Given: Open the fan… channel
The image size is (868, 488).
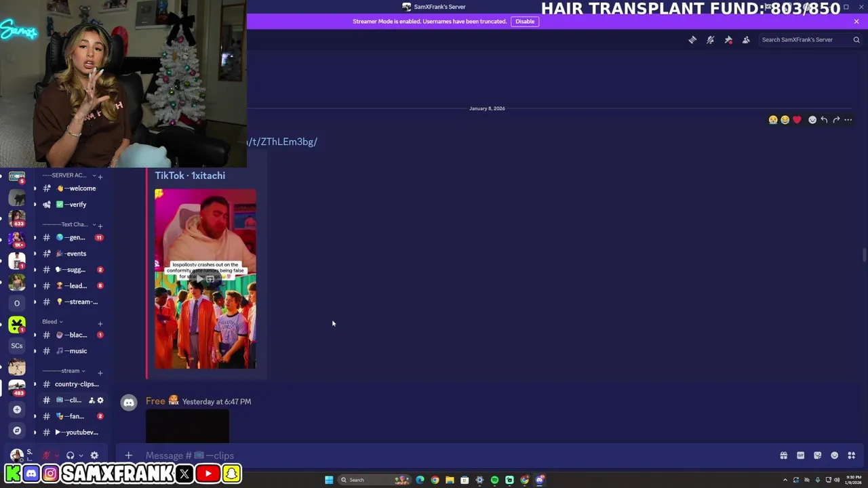Looking at the screenshot, I should (70, 416).
